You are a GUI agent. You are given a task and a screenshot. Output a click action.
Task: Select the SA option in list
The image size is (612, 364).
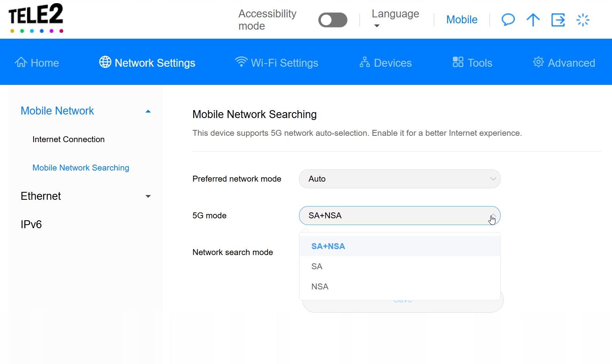point(317,266)
